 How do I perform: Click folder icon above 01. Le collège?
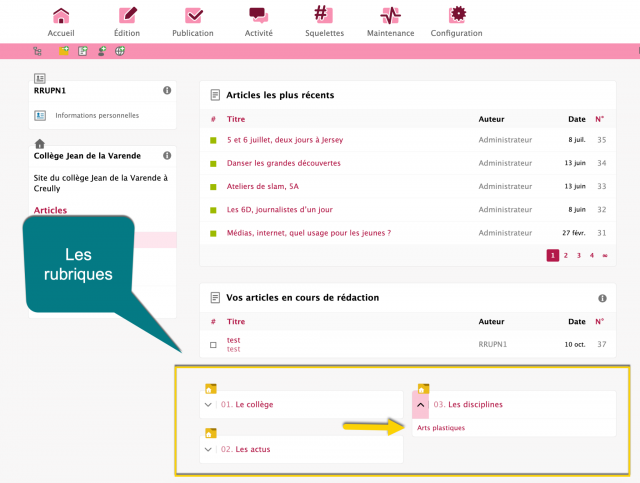pos(211,389)
